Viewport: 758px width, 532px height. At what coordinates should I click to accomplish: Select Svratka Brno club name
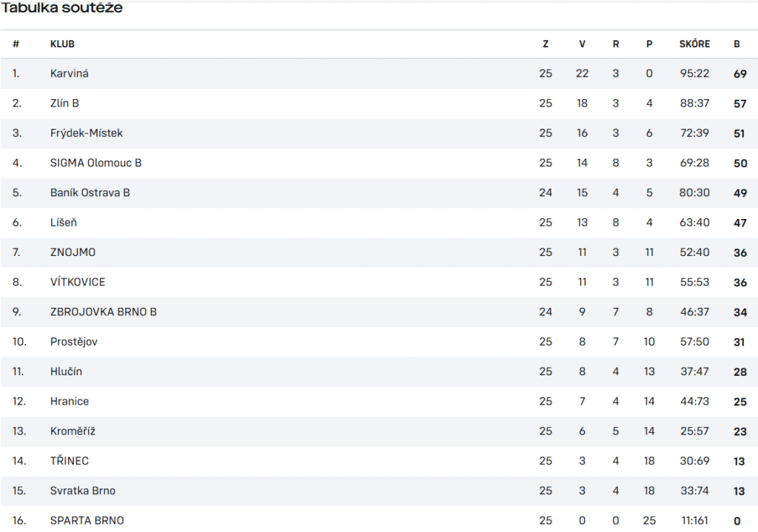(x=83, y=491)
